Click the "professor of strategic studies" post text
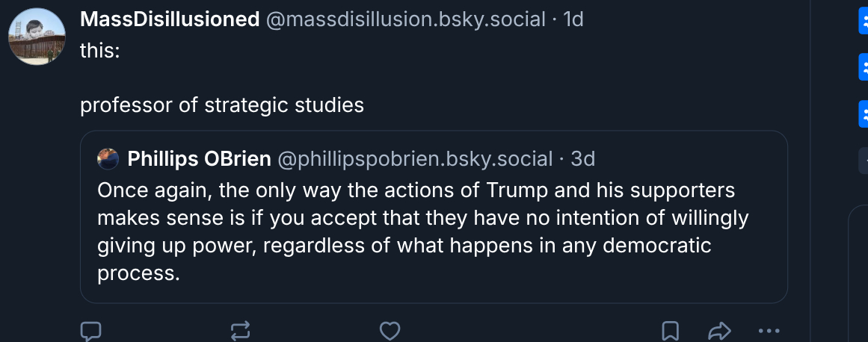 222,105
